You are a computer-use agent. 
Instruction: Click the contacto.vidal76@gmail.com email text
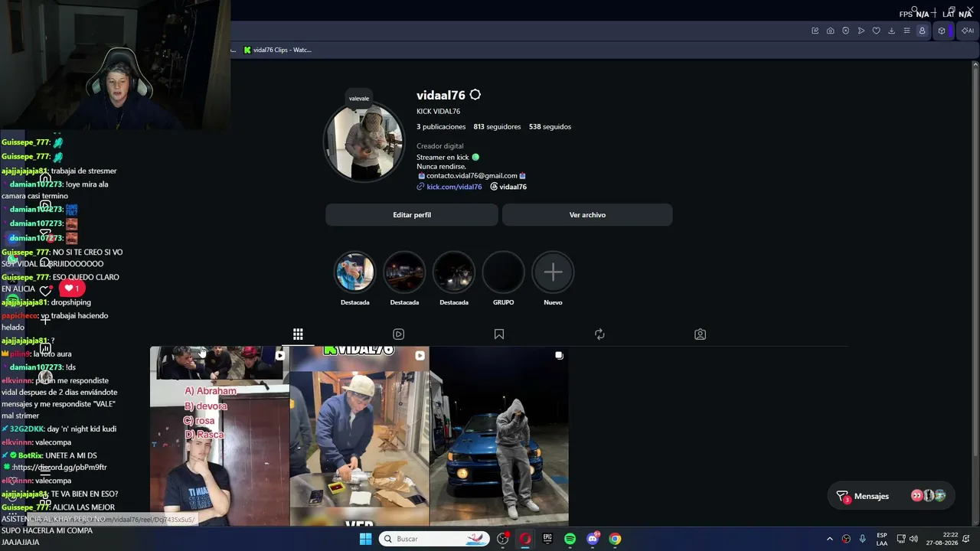point(472,176)
